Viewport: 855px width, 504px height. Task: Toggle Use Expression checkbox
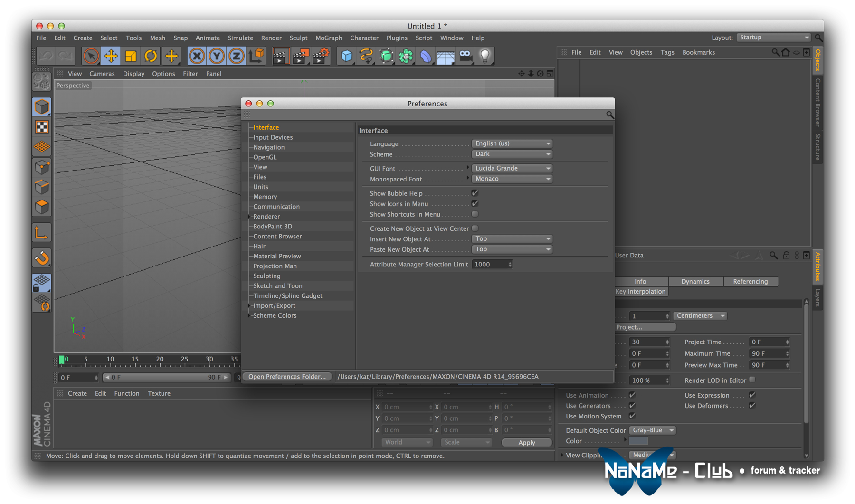click(x=752, y=395)
